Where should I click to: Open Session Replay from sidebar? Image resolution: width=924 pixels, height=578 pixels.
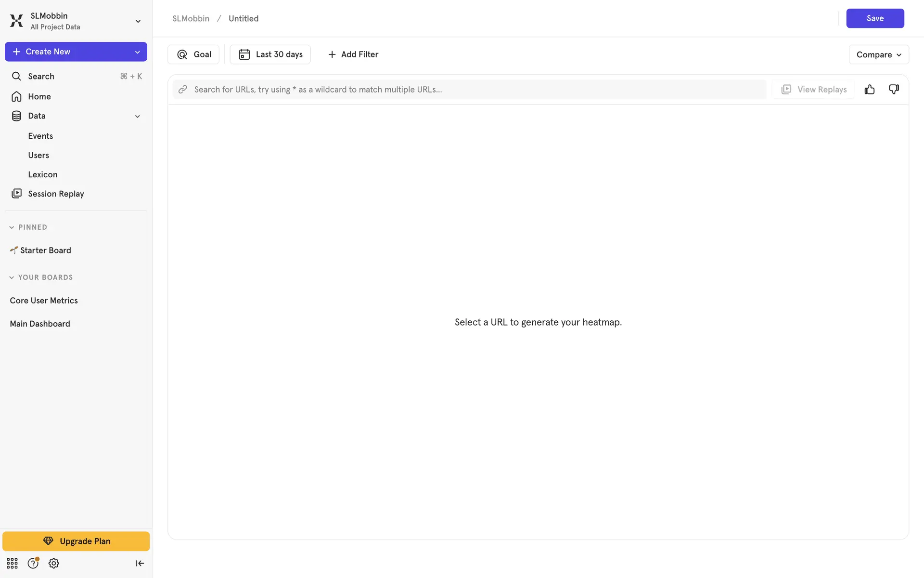[x=56, y=194]
